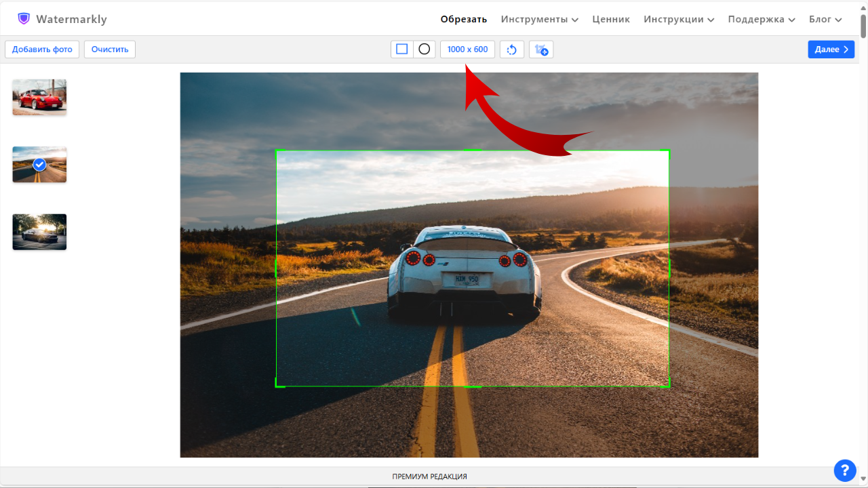
Task: Select the rectangle crop shape
Action: tap(402, 49)
